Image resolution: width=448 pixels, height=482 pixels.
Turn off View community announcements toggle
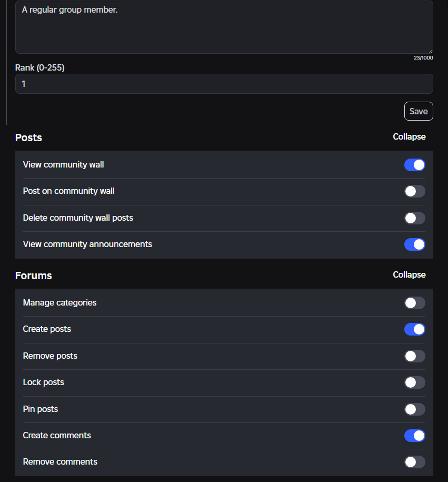pos(414,244)
